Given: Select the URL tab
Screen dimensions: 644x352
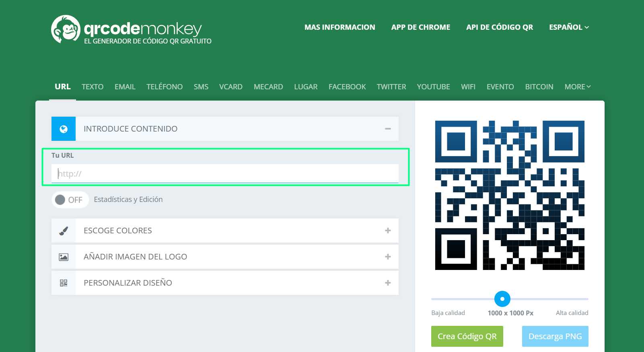Looking at the screenshot, I should [x=63, y=86].
